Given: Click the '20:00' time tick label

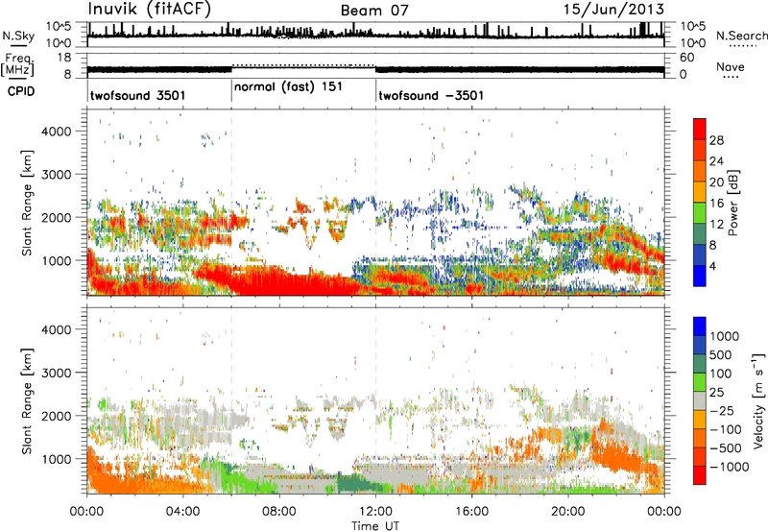Looking at the screenshot, I should click(x=567, y=512).
